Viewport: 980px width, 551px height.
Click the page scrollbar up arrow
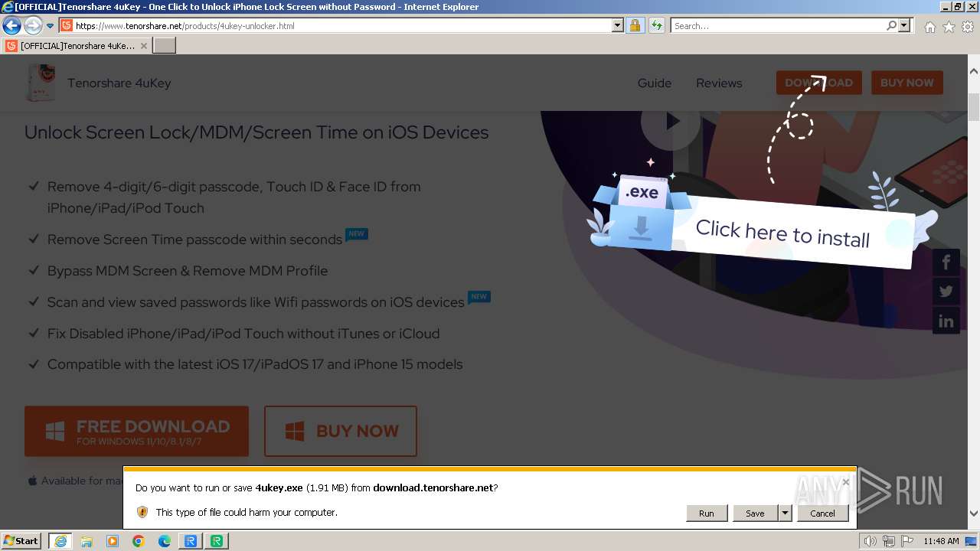click(974, 71)
